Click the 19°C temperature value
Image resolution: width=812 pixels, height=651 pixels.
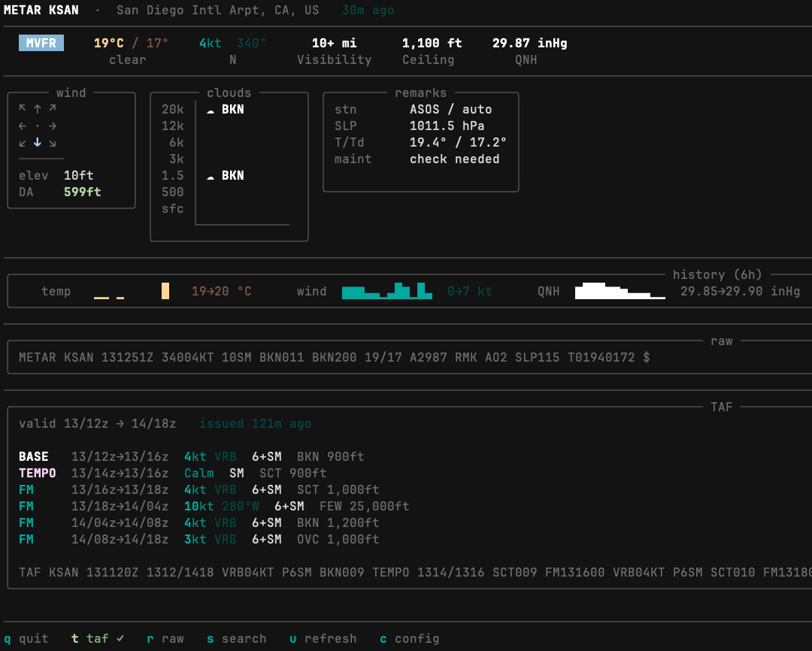tap(109, 43)
